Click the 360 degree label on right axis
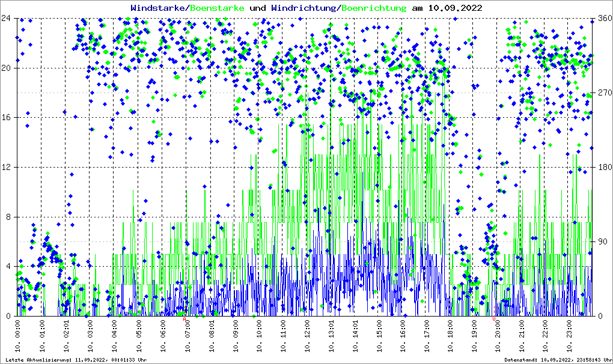Viewport: 613px width, 364px height. [x=603, y=19]
